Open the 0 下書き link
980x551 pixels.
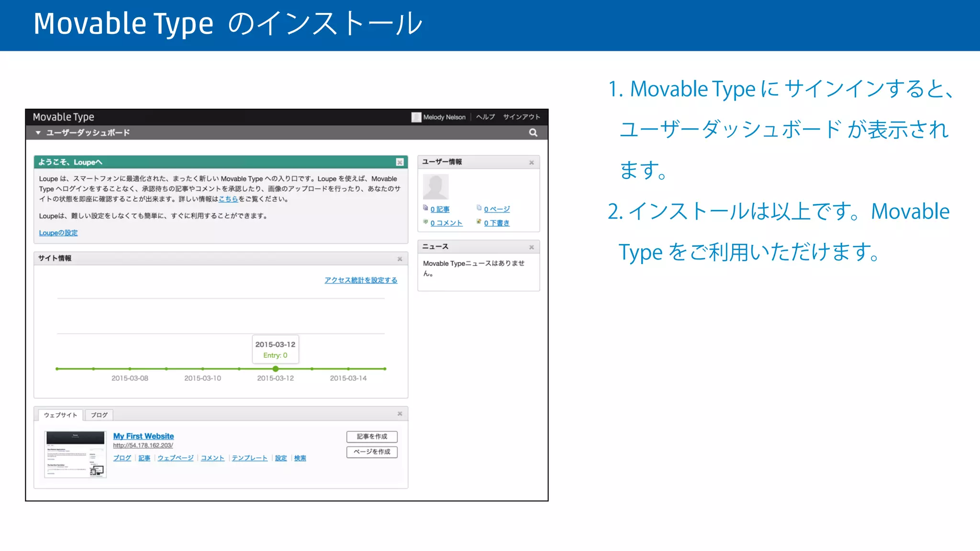pyautogui.click(x=497, y=223)
